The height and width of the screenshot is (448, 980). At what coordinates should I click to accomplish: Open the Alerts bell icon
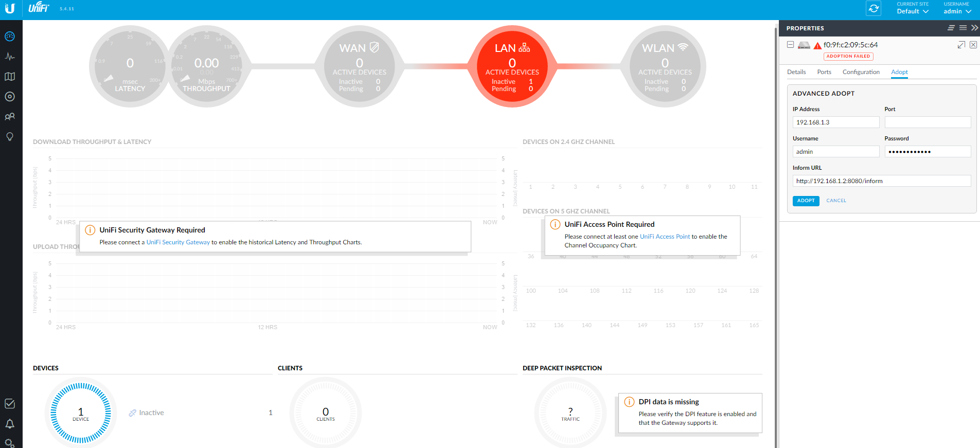point(10,424)
